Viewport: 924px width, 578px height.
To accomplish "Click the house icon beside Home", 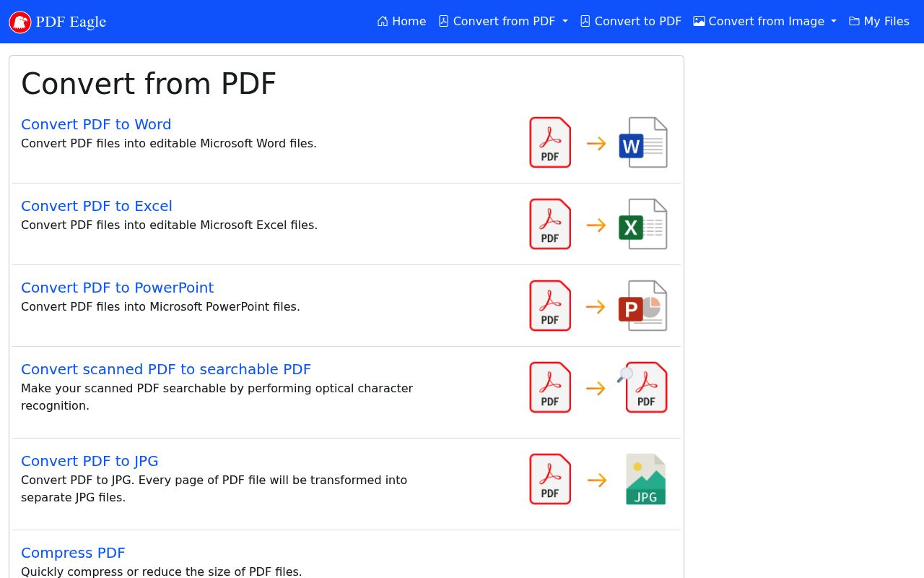I will tap(383, 22).
